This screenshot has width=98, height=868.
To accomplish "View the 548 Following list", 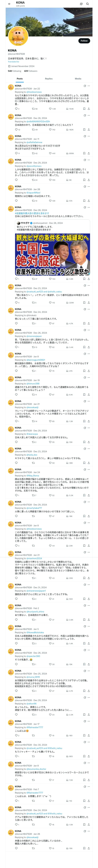I will (15, 71).
